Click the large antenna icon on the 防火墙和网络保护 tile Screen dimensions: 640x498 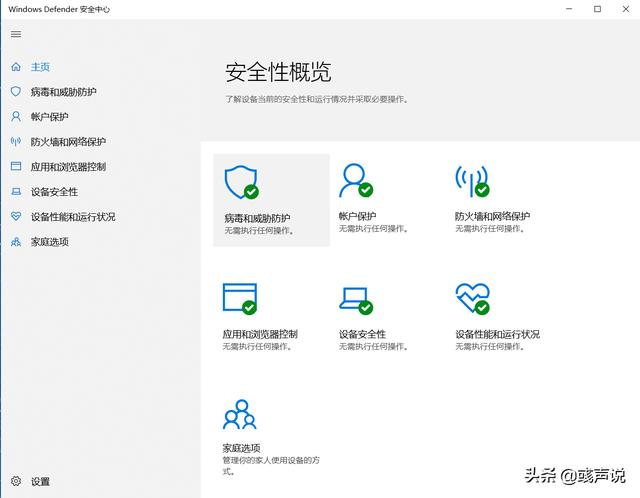coord(472,181)
